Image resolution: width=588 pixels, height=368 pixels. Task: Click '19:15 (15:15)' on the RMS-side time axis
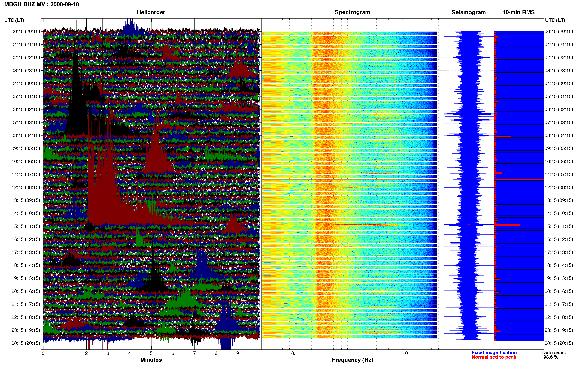[559, 278]
